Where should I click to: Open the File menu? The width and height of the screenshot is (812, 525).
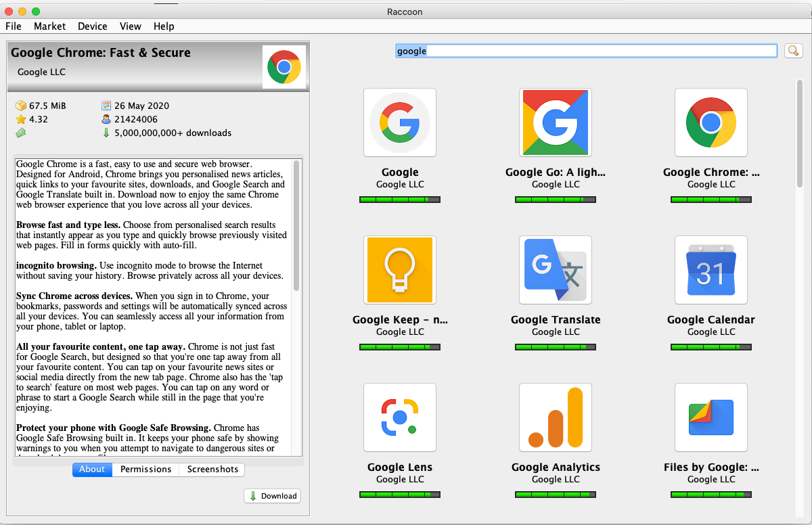pos(14,26)
